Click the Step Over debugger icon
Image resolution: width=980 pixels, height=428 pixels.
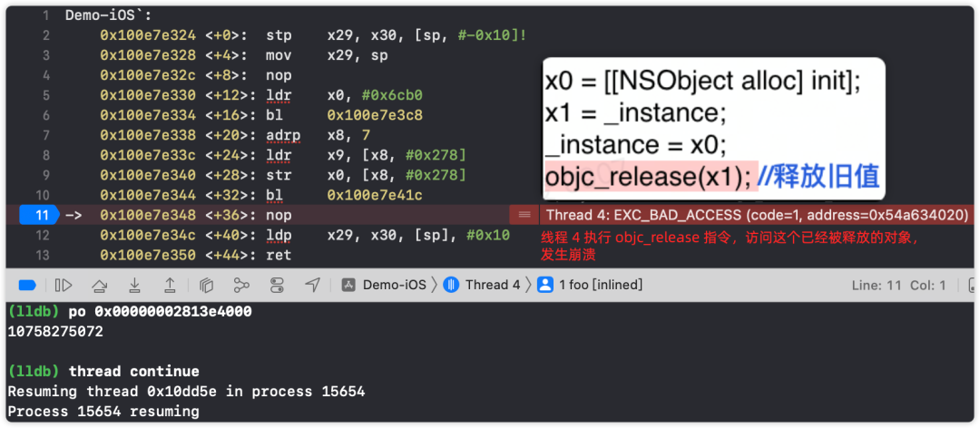[99, 286]
